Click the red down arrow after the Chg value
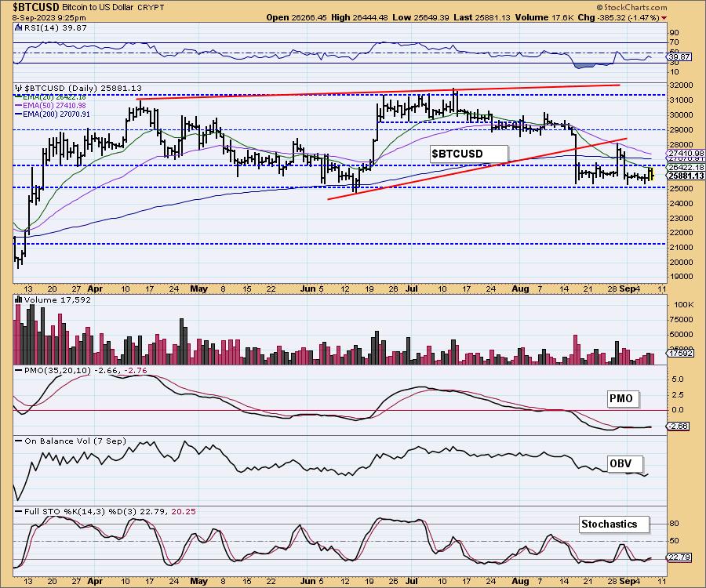Image resolution: width=706 pixels, height=588 pixels. point(664,18)
